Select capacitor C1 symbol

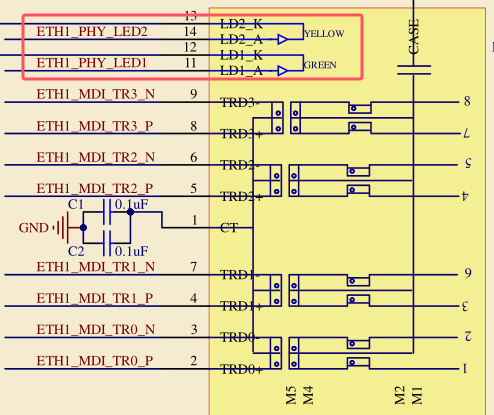click(x=107, y=212)
